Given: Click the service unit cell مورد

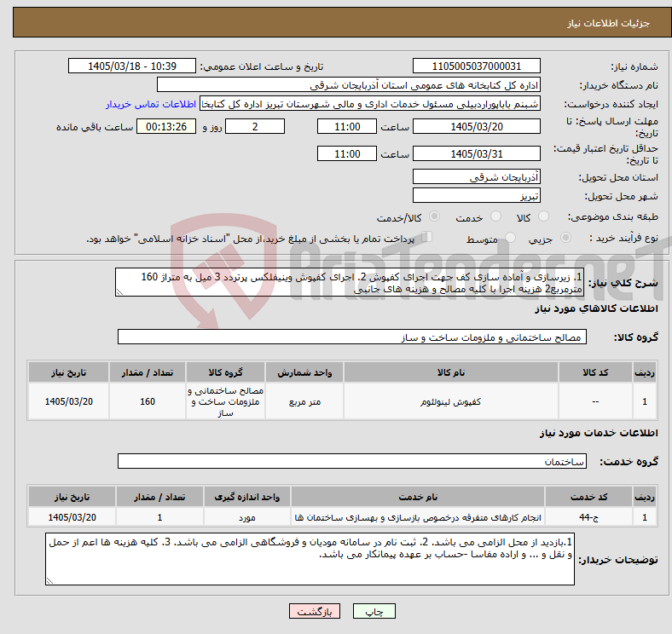Looking at the screenshot, I should (x=246, y=517).
